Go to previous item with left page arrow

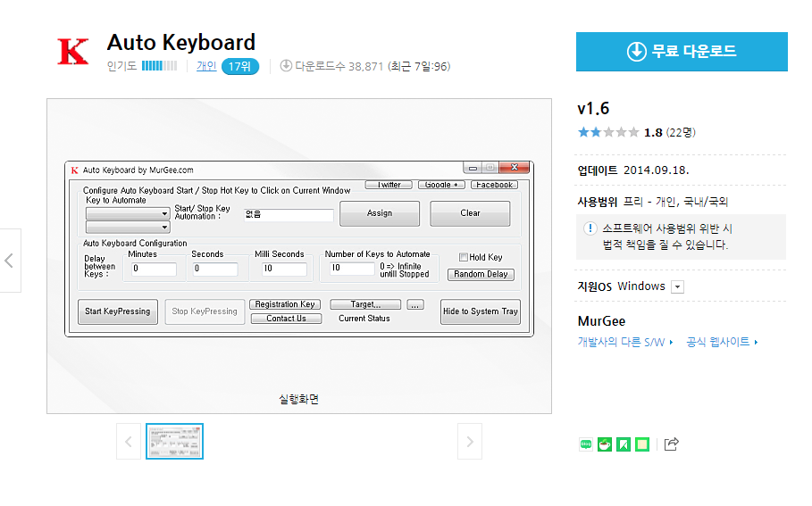tap(9, 261)
